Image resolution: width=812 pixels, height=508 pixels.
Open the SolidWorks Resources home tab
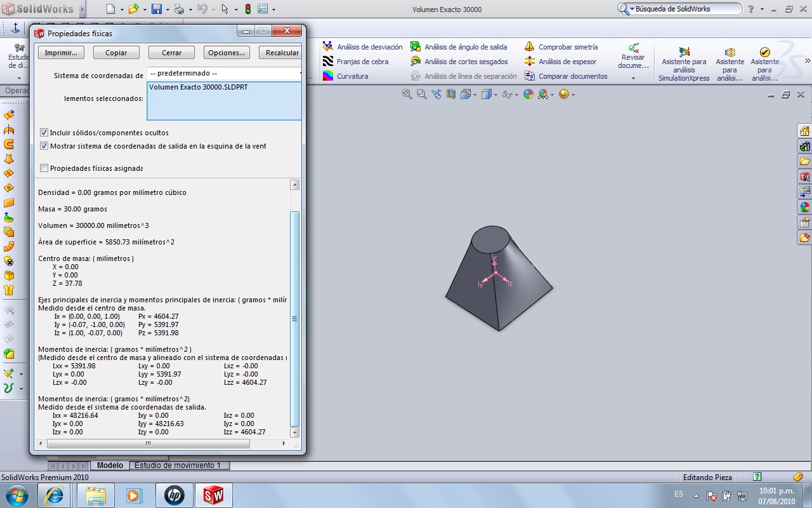coord(804,131)
